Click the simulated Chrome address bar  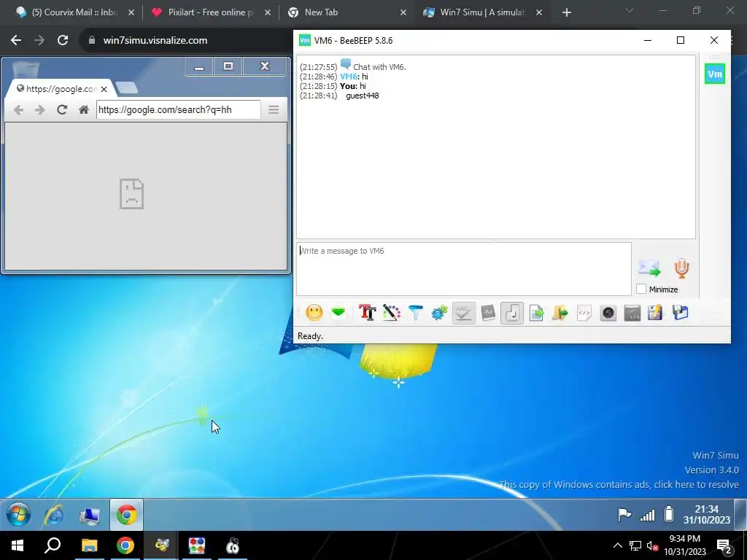tap(179, 110)
